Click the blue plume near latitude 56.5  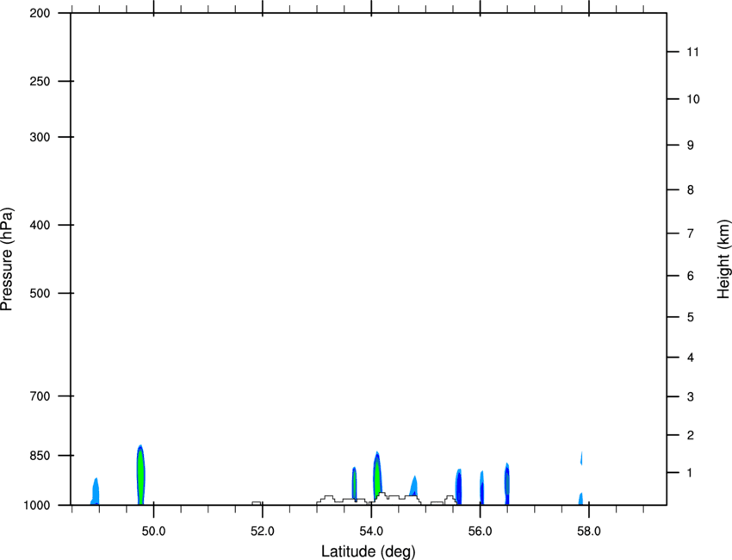[x=507, y=484]
